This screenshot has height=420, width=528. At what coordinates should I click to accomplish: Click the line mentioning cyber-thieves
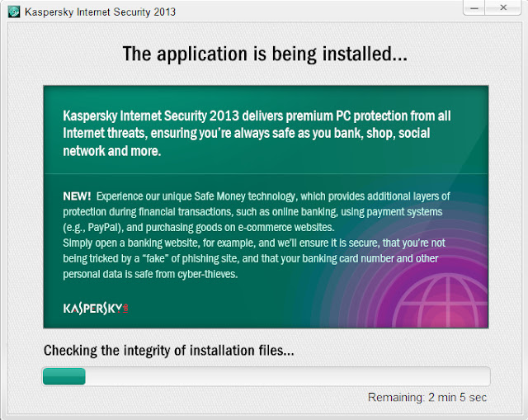(x=150, y=274)
